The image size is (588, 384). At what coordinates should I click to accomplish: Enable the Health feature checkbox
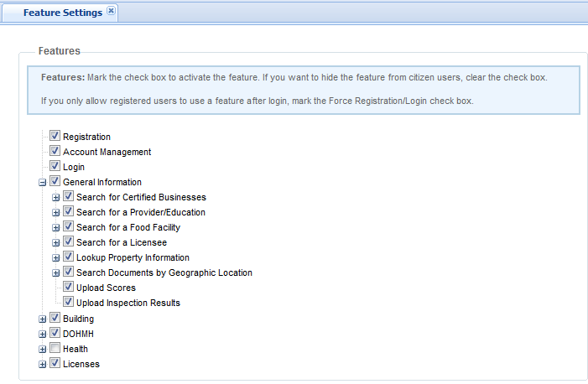[x=55, y=348]
